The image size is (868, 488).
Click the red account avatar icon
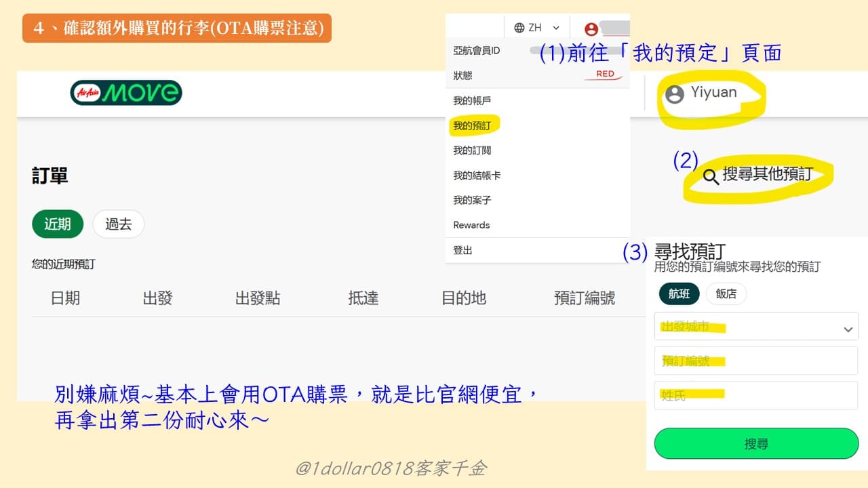[x=591, y=28]
